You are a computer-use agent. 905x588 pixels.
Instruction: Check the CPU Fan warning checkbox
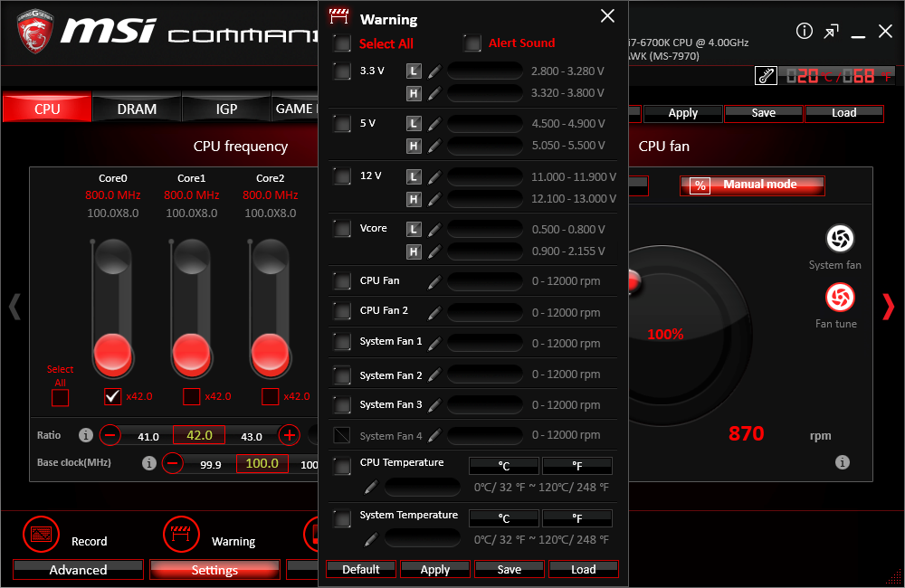pos(342,281)
